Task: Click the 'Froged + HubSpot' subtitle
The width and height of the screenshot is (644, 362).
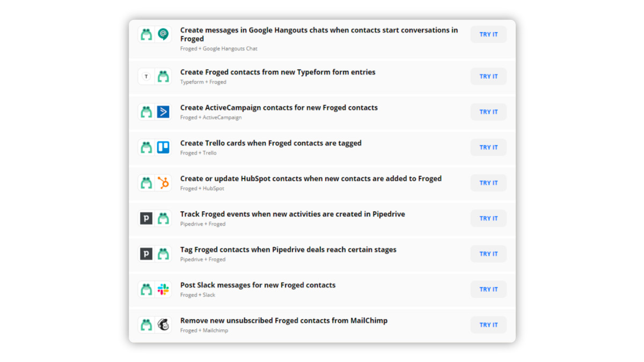Action: (202, 189)
